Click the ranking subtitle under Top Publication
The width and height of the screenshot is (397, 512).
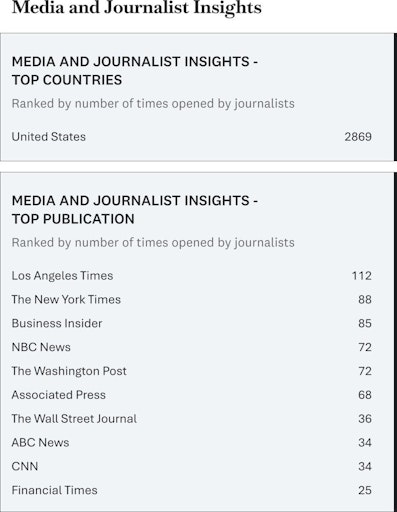[x=153, y=243]
